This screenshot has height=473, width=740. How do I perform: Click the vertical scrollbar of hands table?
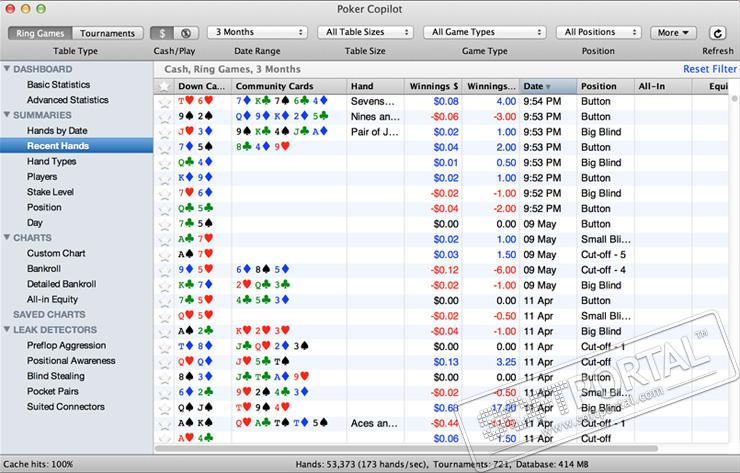click(x=734, y=99)
